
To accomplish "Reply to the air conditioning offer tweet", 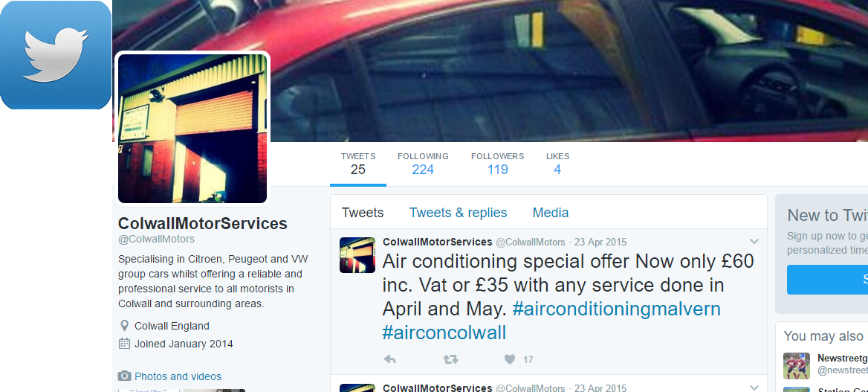I will pos(389,359).
